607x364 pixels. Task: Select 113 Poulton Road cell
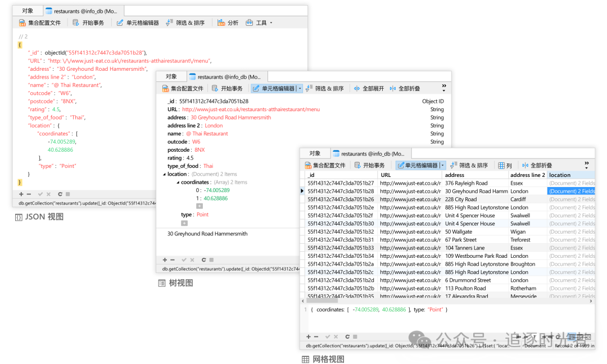coord(476,288)
